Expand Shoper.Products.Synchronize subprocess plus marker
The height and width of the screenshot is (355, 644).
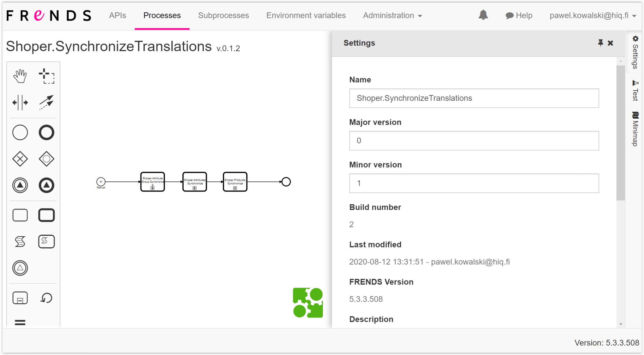(x=235, y=188)
